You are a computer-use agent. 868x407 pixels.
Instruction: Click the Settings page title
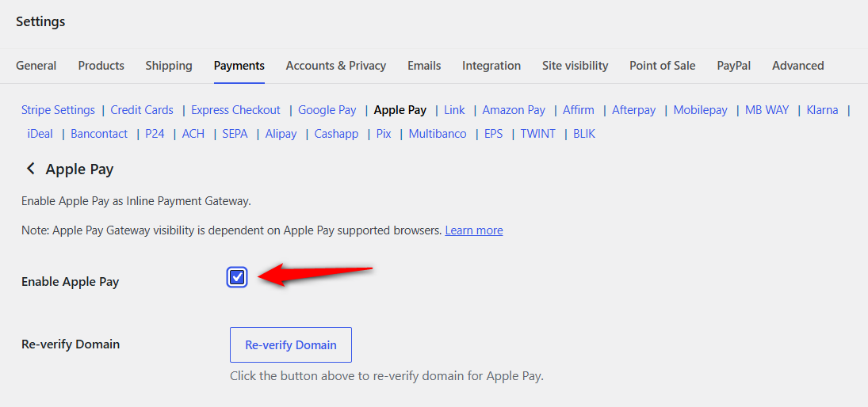(40, 21)
